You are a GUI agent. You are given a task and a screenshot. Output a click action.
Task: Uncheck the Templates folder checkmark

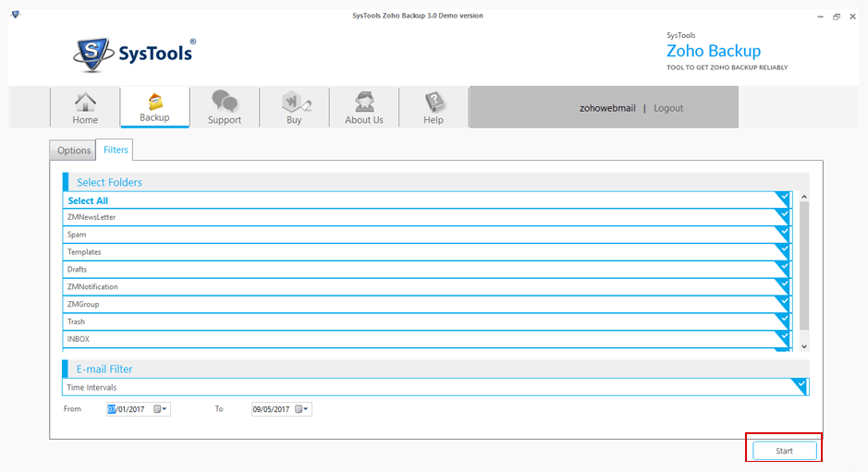pos(782,250)
